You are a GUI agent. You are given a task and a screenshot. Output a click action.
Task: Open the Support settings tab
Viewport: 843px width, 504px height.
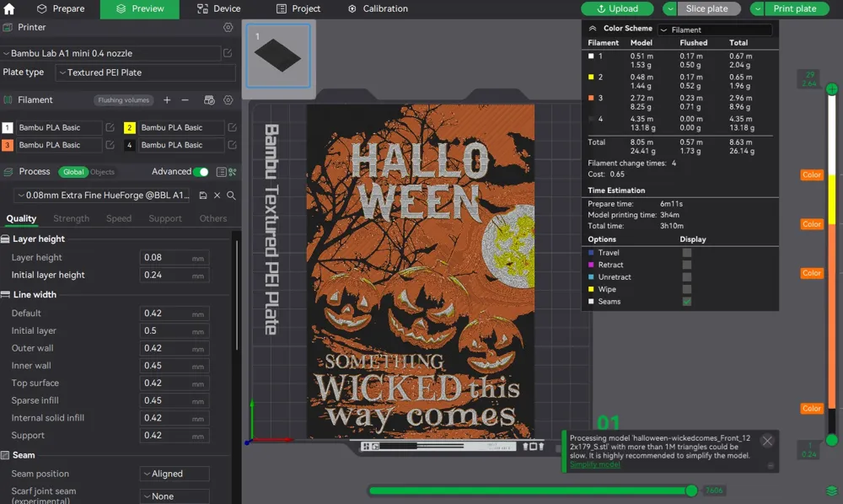165,218
